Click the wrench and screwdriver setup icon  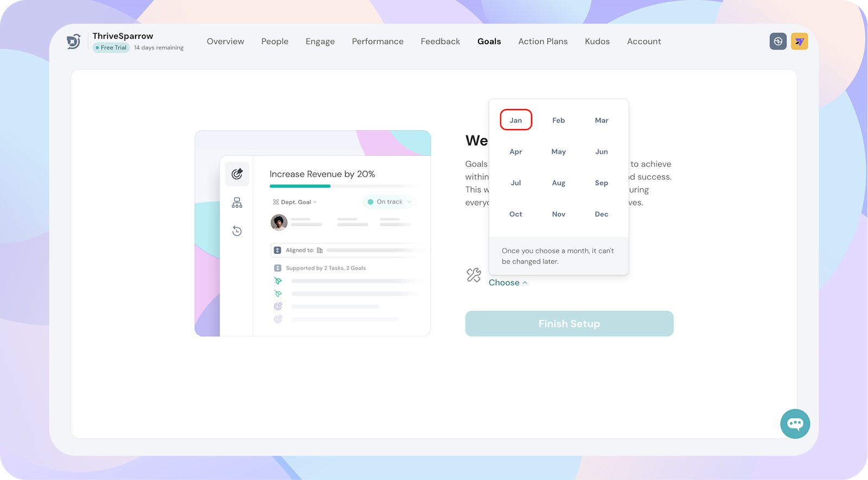[474, 275]
